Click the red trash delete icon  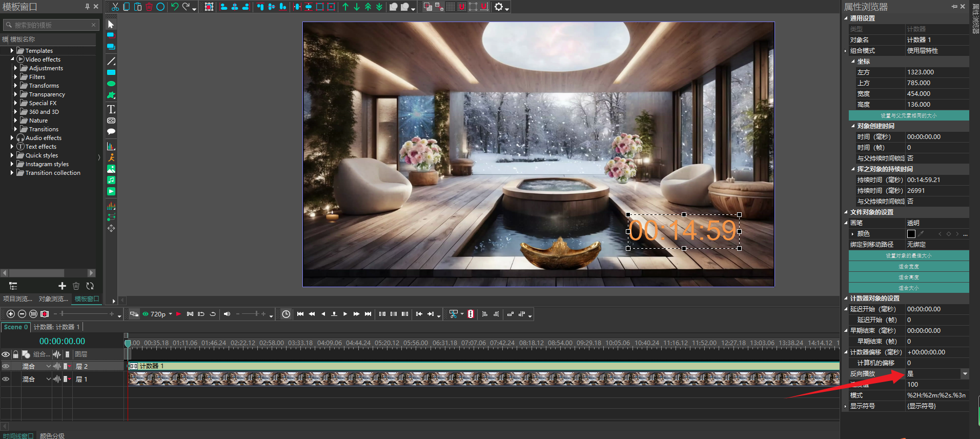coord(149,7)
